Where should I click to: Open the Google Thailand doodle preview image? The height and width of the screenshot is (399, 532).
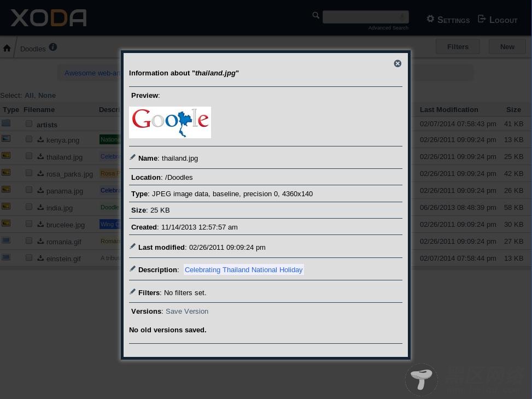[x=170, y=122]
